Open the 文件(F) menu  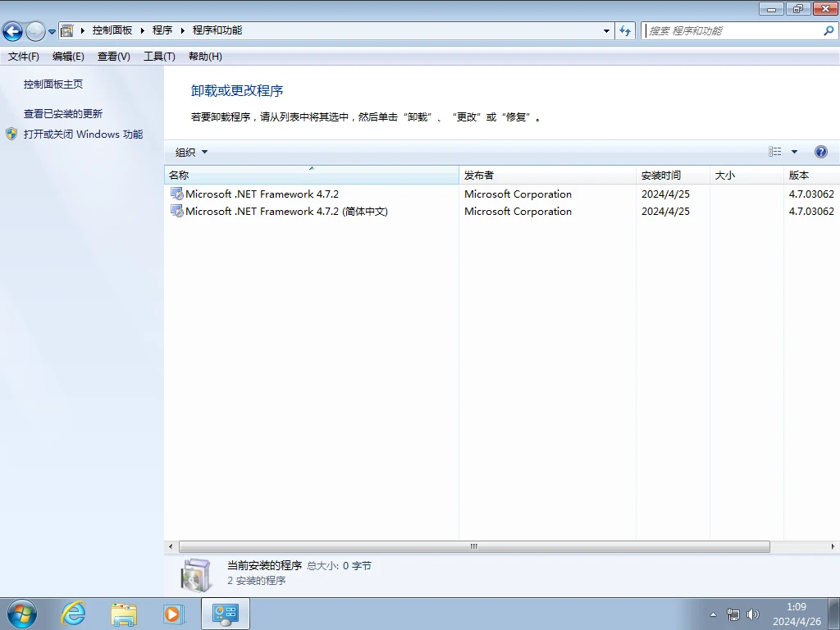pos(24,57)
